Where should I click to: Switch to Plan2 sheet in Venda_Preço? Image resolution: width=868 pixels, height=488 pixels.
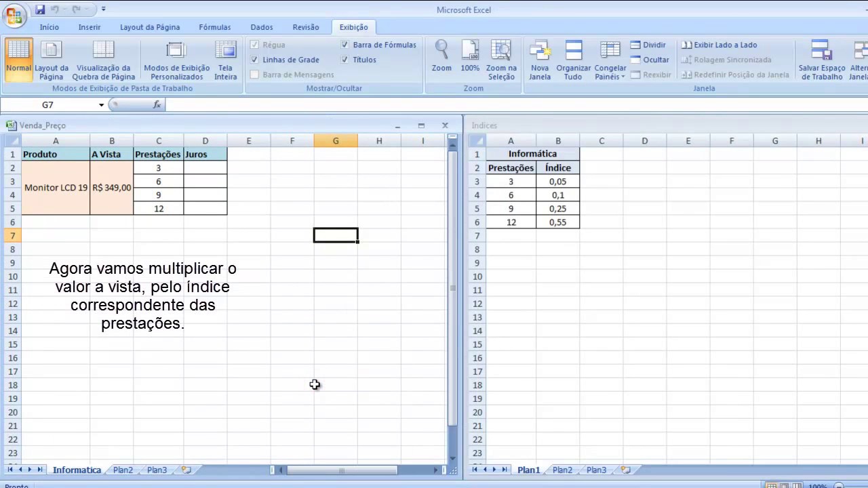[x=123, y=470]
